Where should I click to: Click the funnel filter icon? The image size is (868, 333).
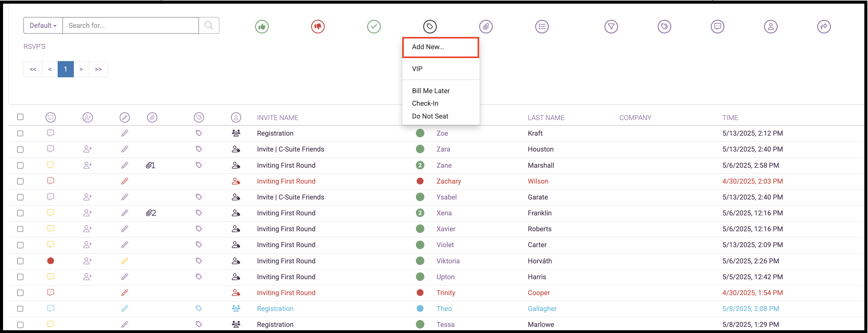(611, 26)
